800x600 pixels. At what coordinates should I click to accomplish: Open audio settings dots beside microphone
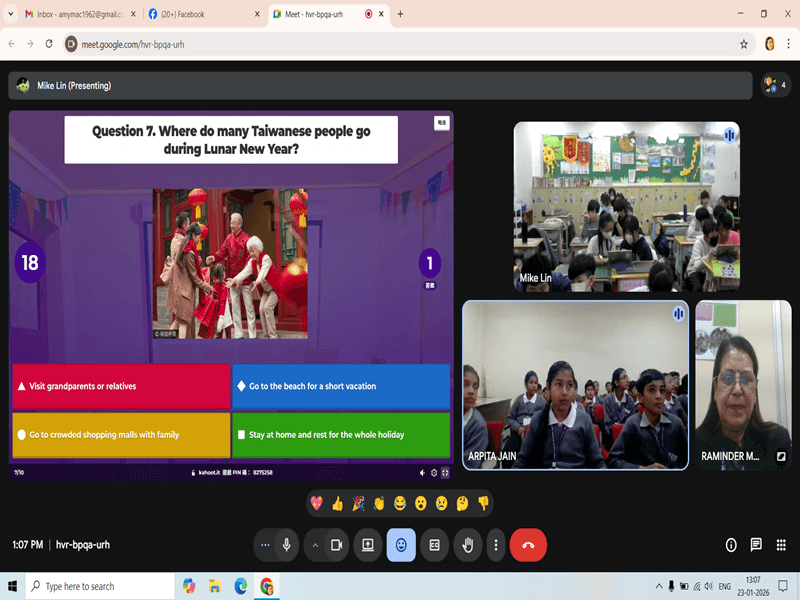[265, 545]
